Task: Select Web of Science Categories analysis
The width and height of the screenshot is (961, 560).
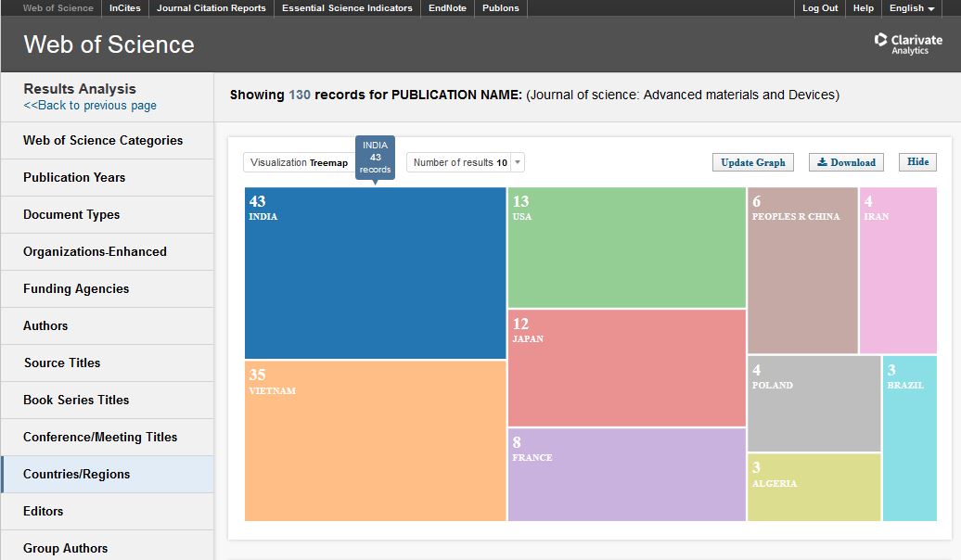Action: click(x=108, y=140)
